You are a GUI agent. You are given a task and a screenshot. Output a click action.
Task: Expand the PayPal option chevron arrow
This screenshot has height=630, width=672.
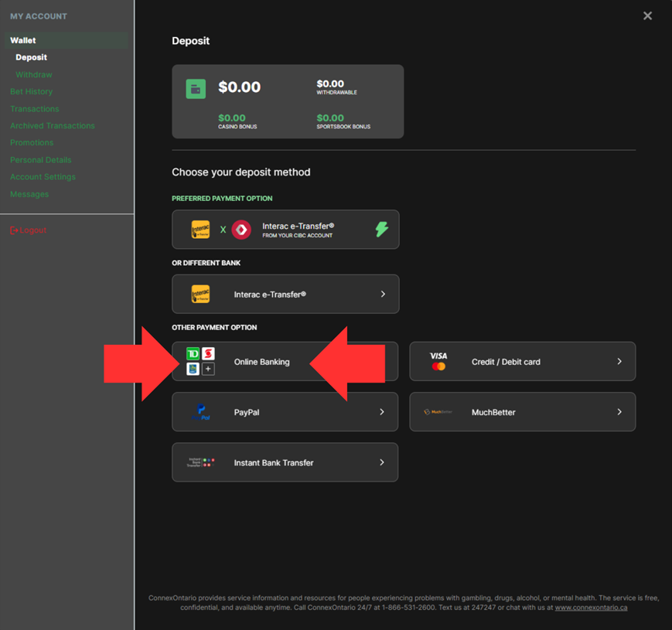click(382, 412)
